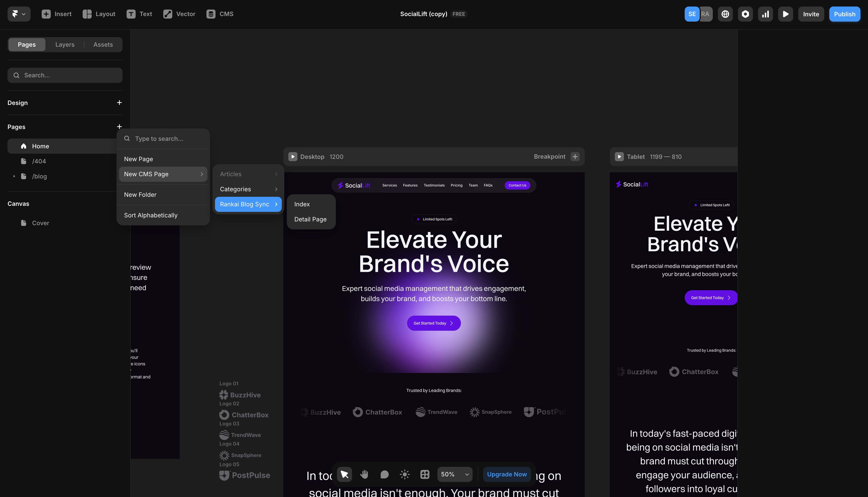Click the pages Search field
This screenshot has width=868, height=497.
(x=65, y=75)
